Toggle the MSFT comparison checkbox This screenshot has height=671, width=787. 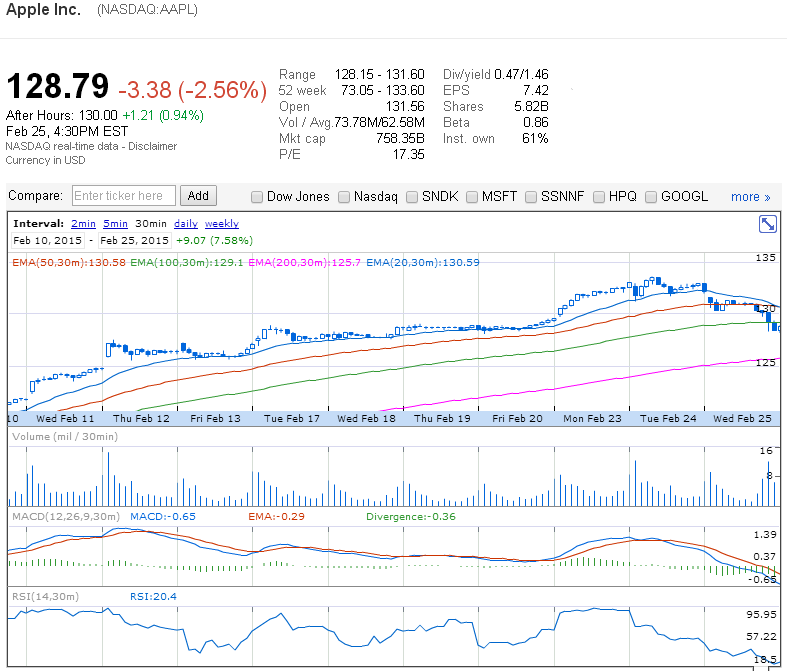point(472,197)
